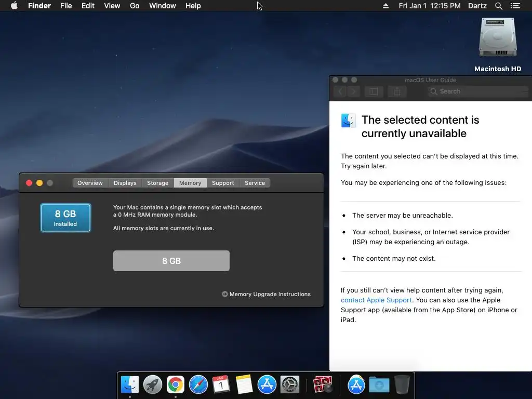Click the Finder face icon beside the heading
The image size is (532, 399).
(x=349, y=121)
